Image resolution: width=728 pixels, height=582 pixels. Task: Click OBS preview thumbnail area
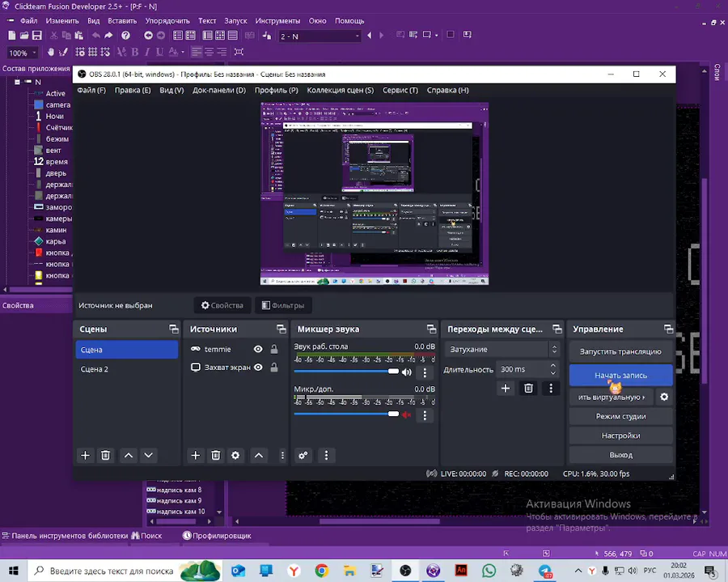[375, 193]
